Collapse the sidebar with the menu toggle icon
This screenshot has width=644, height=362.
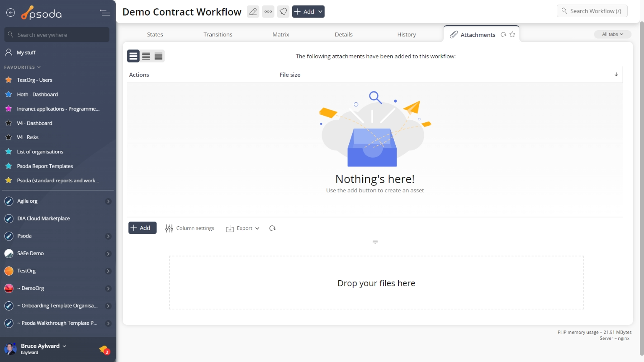105,13
